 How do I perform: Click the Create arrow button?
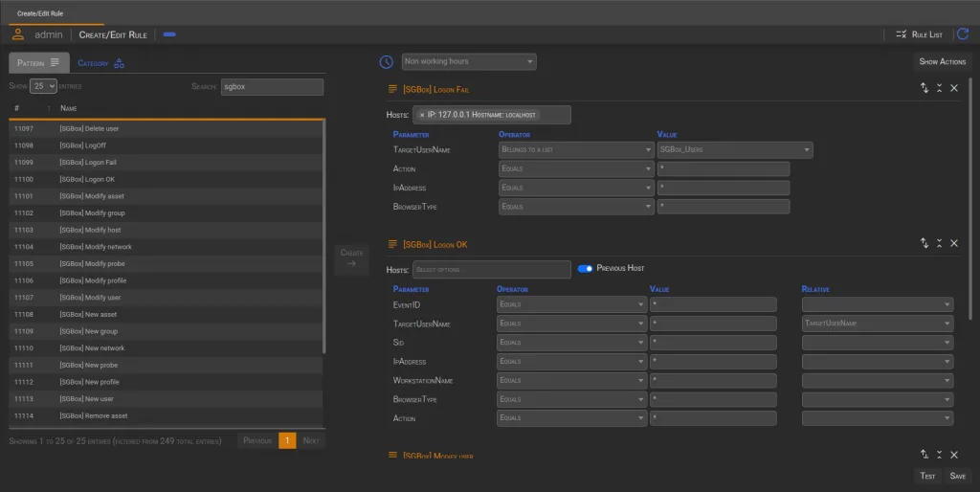point(352,258)
